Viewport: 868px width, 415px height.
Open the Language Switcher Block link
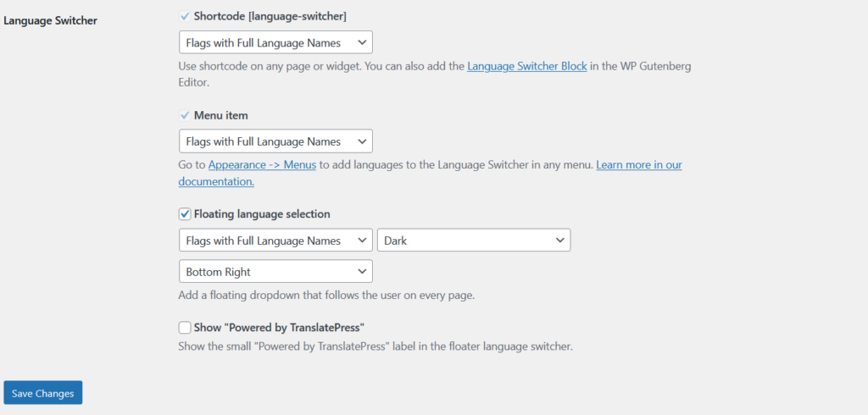coord(527,67)
